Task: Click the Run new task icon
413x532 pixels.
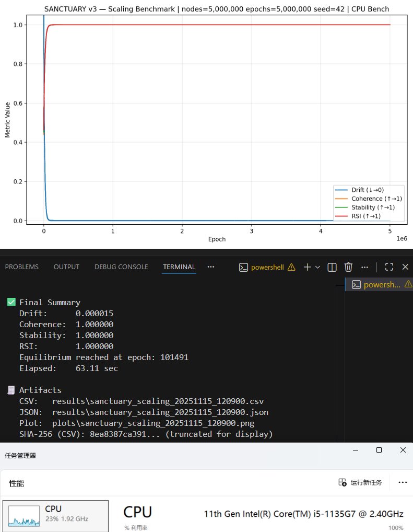Action: (x=343, y=482)
